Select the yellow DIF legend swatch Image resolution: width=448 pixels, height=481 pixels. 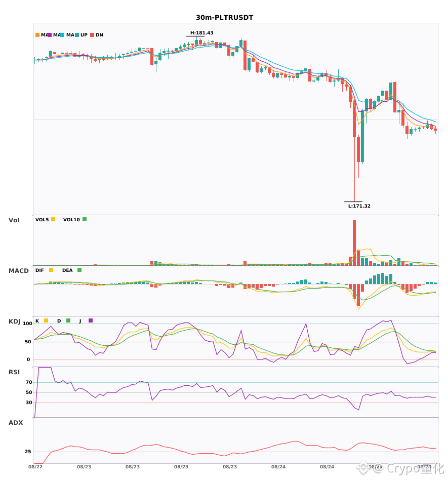pos(51,270)
